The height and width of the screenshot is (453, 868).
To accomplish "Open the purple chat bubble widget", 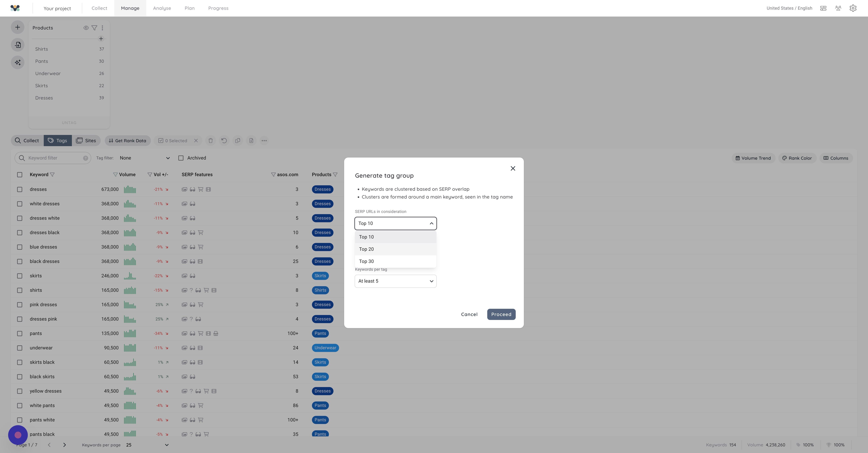I will coord(18,435).
